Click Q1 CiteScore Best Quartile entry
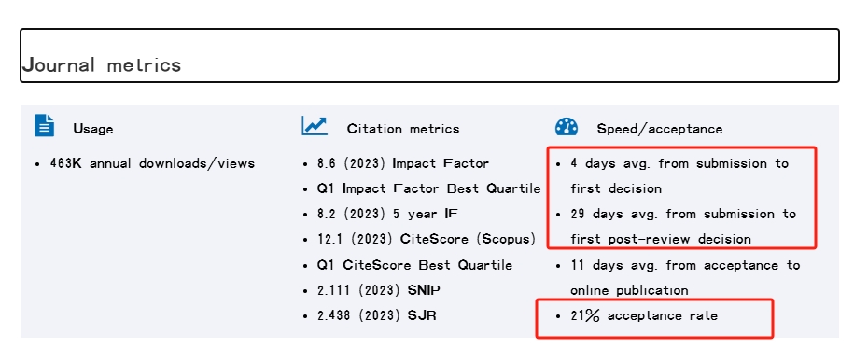This screenshot has width=868, height=349. click(414, 265)
